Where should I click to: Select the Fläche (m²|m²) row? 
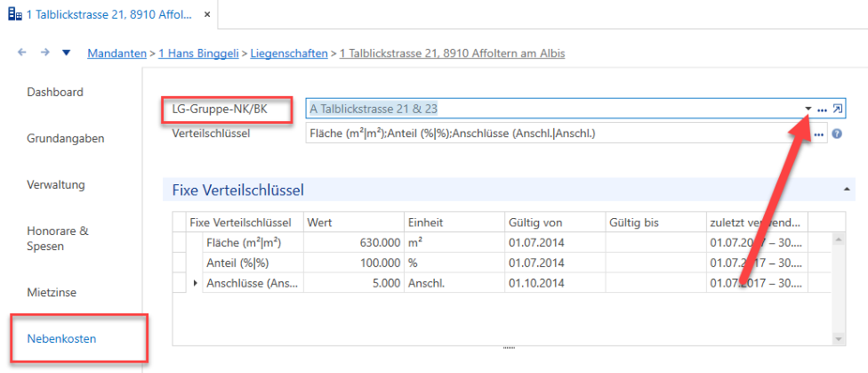[502, 243]
